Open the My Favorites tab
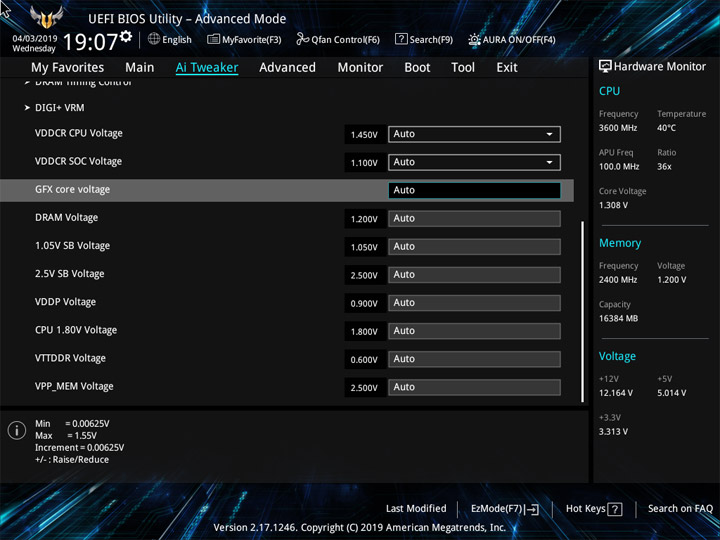Image resolution: width=720 pixels, height=540 pixels. point(68,68)
